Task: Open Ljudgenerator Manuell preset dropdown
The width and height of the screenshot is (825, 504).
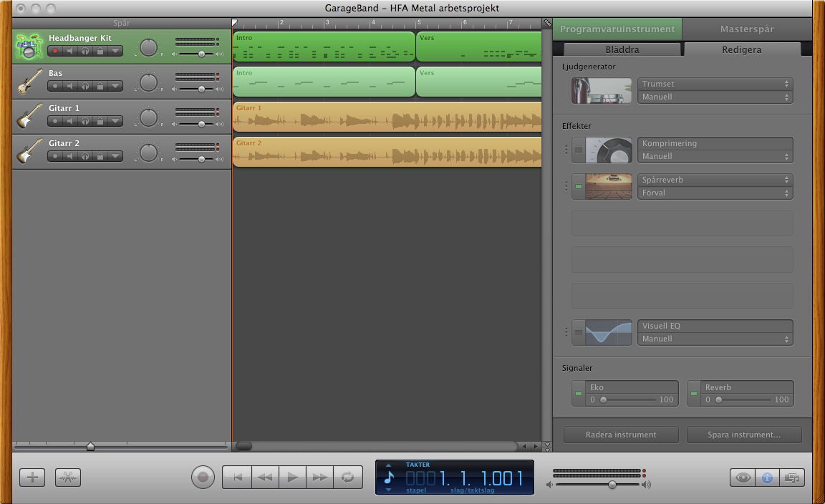Action: 715,97
